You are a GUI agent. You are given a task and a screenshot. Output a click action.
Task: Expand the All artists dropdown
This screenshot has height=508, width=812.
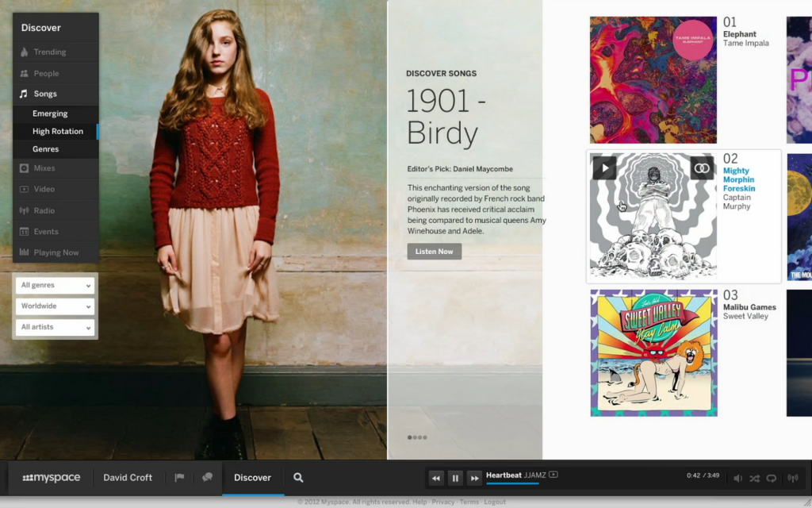[x=55, y=327]
